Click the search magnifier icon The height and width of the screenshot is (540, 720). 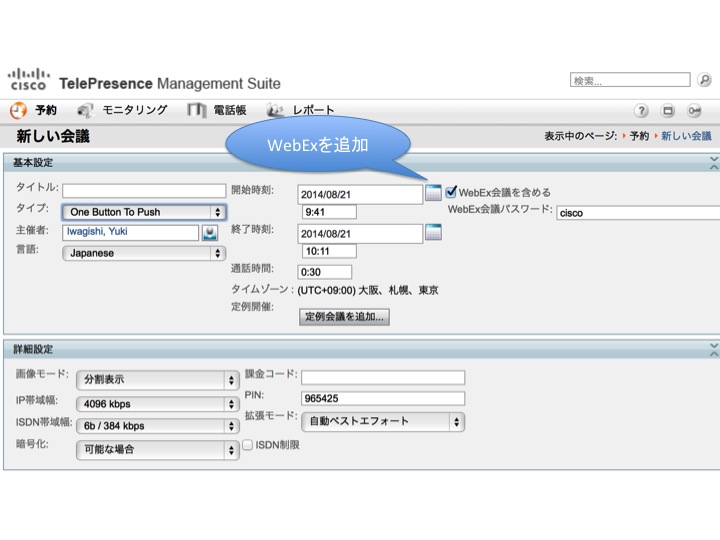coord(705,81)
